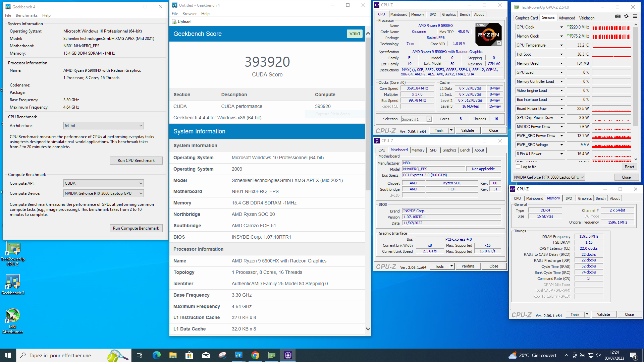
Task: Switch to CPU-Z via purple taskbar icon
Action: (x=288, y=355)
